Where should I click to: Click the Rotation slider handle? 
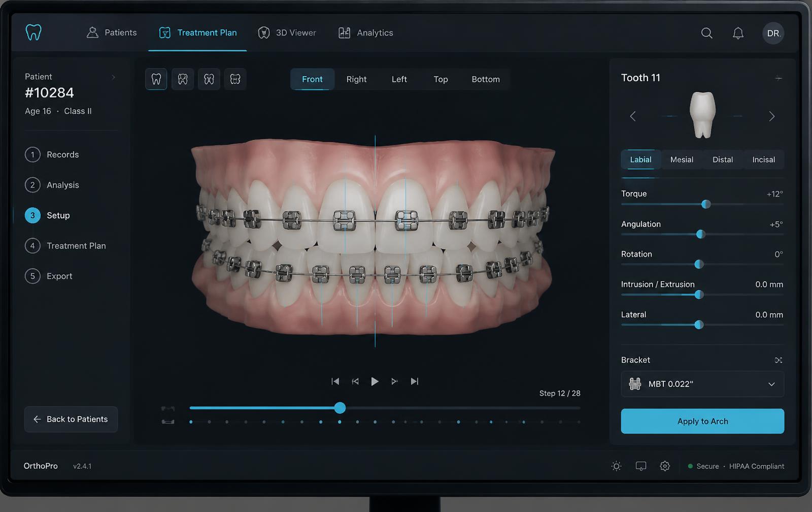699,264
